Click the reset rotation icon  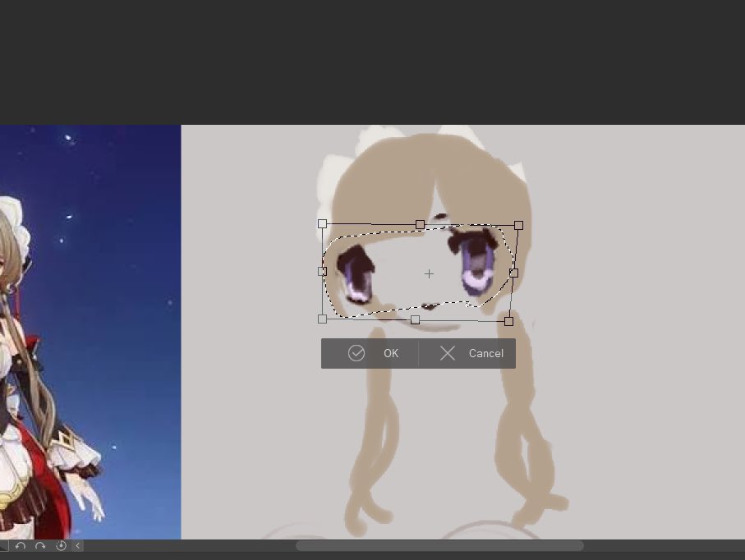61,546
